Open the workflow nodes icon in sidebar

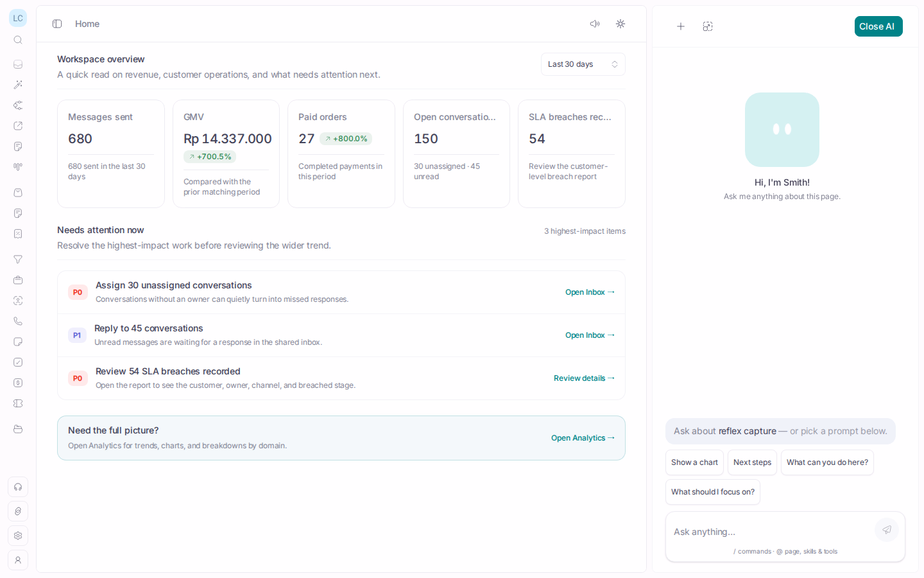point(18,105)
